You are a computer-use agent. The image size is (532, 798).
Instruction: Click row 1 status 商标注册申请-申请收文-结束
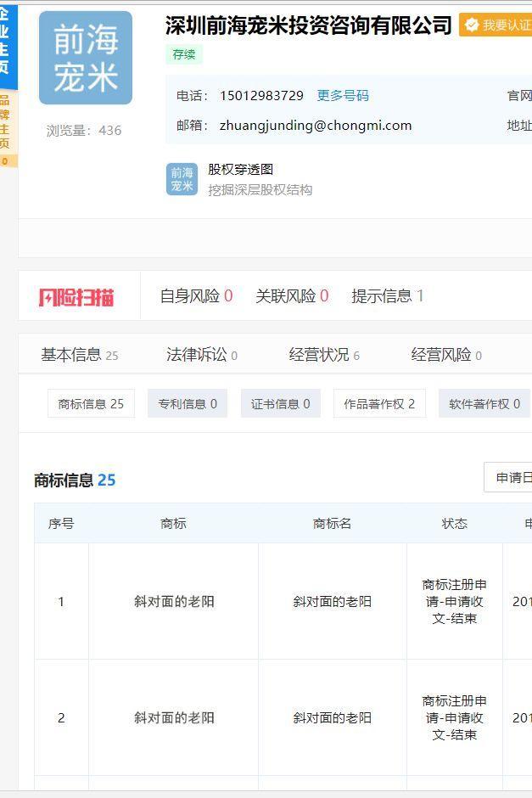tap(455, 602)
